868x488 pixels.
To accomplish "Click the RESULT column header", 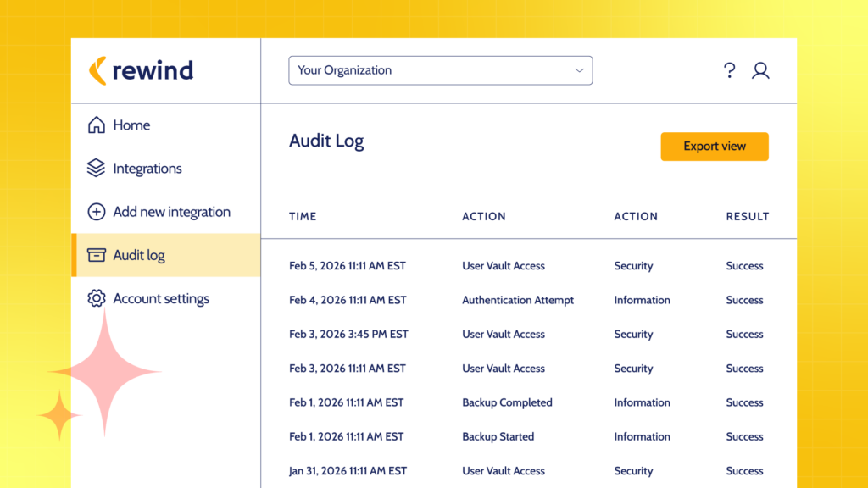I will (747, 216).
